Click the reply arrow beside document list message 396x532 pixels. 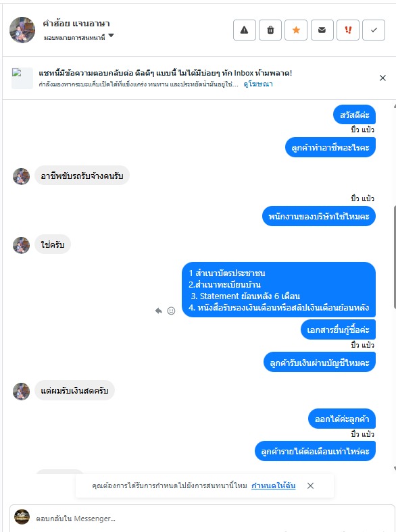(x=159, y=311)
